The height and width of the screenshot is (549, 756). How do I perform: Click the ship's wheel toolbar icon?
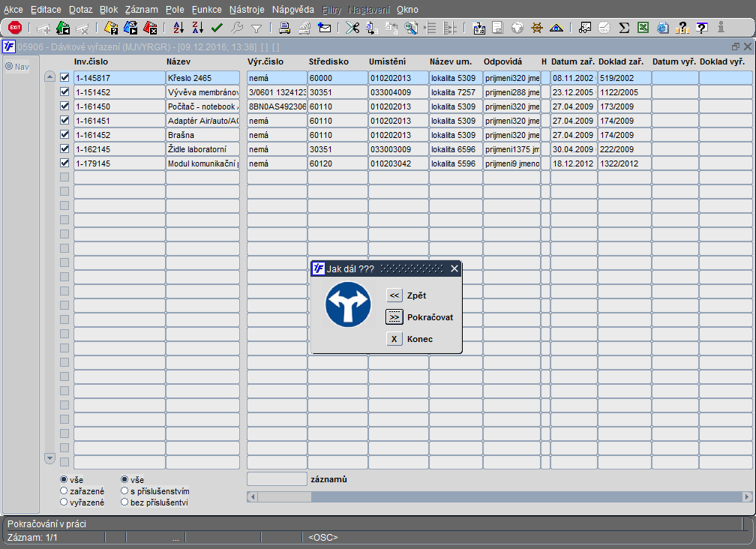click(x=536, y=28)
